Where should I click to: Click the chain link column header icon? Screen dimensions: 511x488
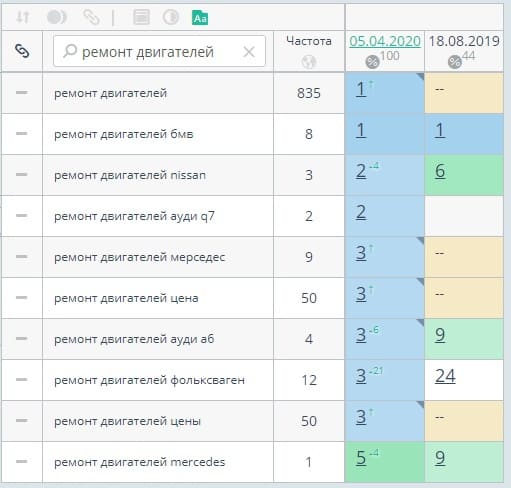tap(22, 51)
